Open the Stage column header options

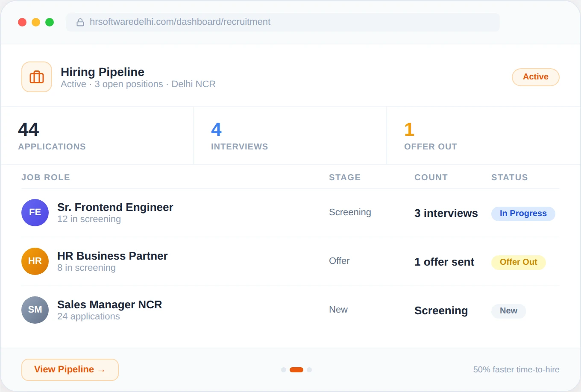pyautogui.click(x=345, y=177)
